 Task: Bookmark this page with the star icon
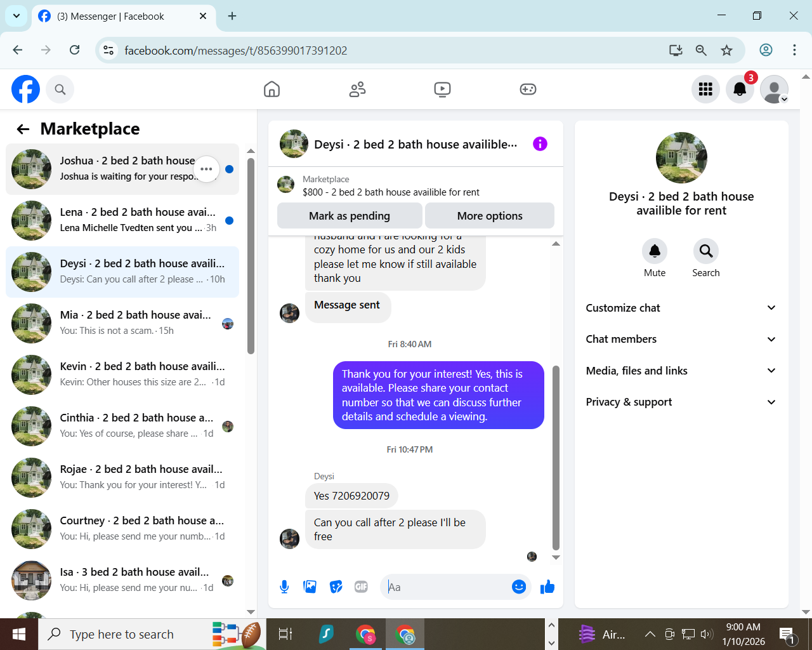[726, 50]
